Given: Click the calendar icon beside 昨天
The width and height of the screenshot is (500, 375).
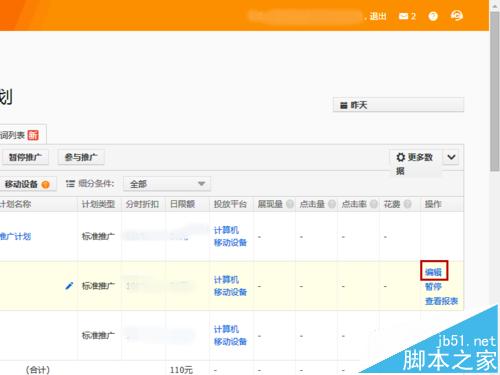Looking at the screenshot, I should tap(343, 105).
